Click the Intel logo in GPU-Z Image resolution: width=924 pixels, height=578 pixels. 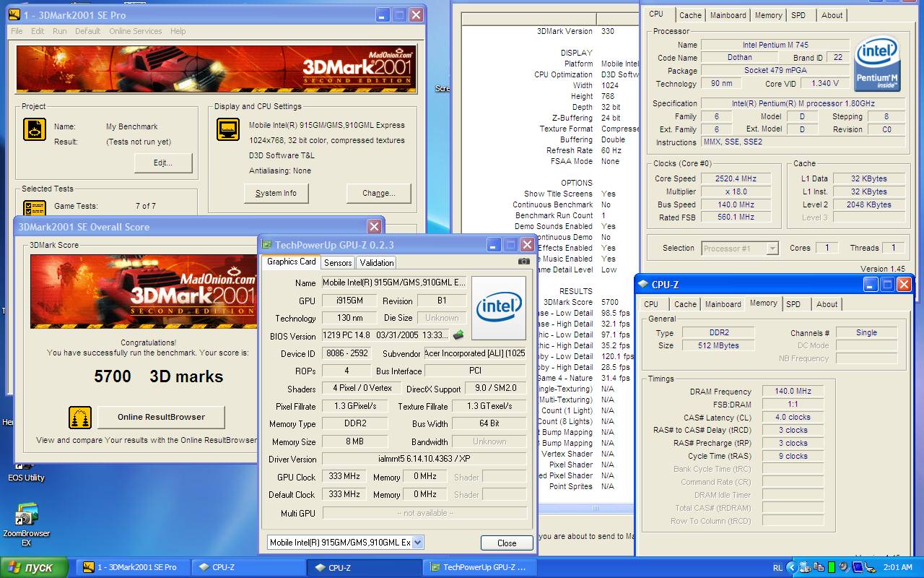point(499,308)
